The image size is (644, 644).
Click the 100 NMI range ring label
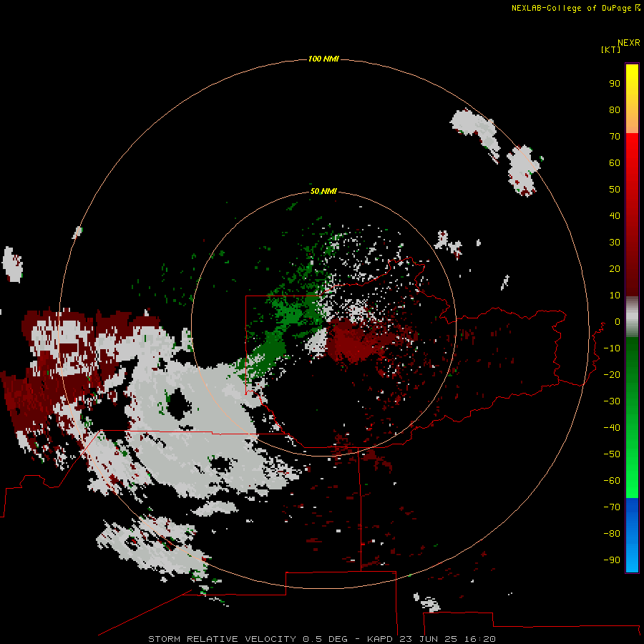pyautogui.click(x=323, y=59)
